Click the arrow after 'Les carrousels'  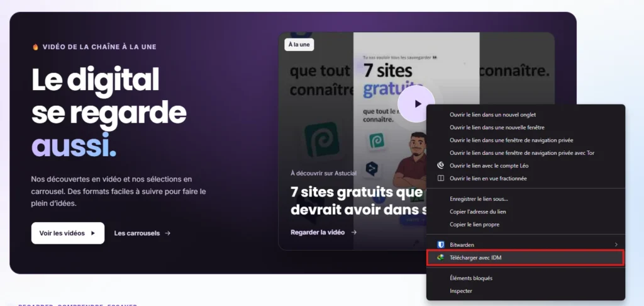coord(167,233)
